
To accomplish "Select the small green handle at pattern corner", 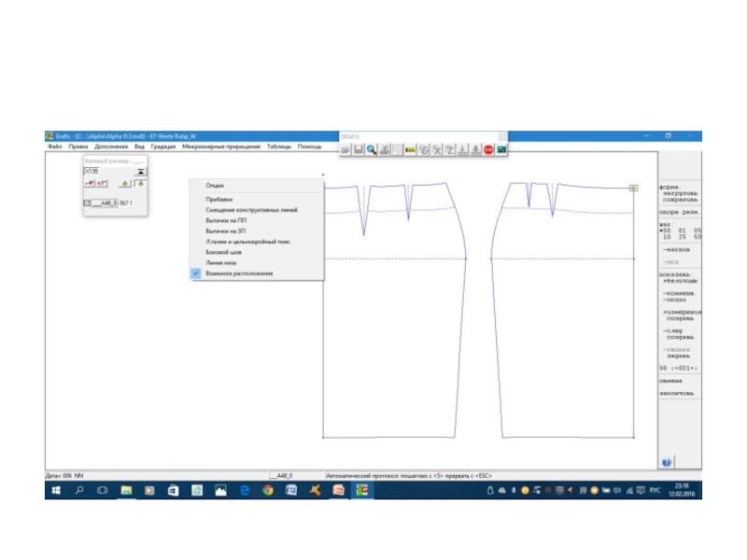I will [x=633, y=188].
